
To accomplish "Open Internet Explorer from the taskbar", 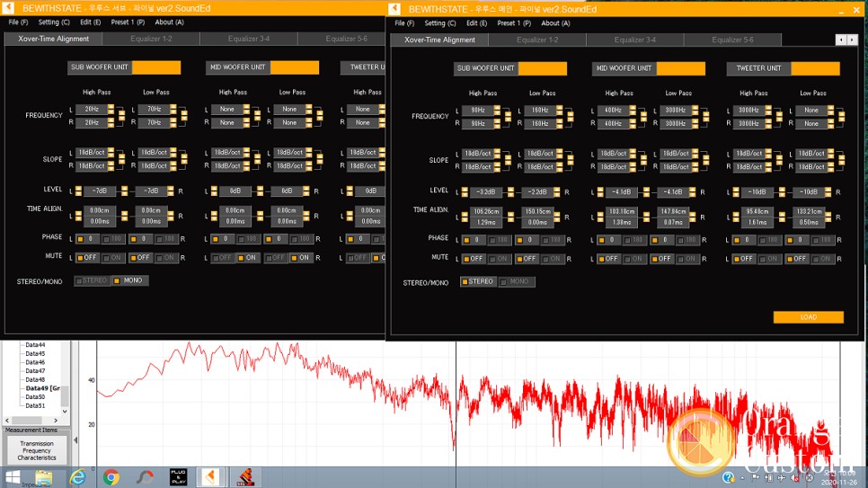I will [77, 477].
